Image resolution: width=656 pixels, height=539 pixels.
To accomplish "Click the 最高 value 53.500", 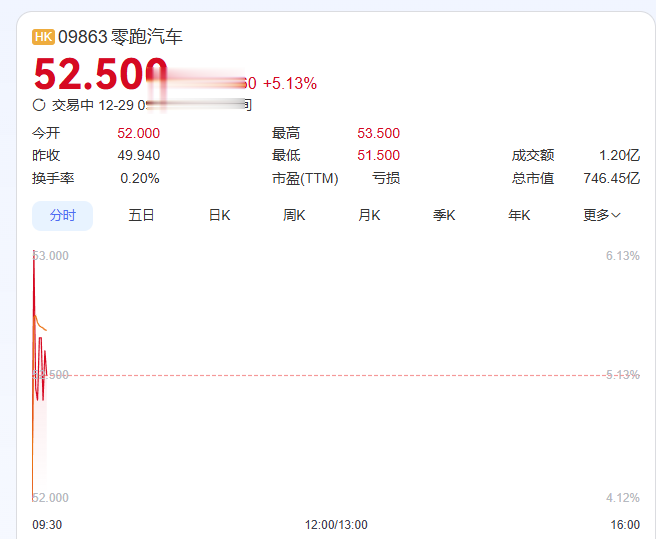I will [379, 133].
